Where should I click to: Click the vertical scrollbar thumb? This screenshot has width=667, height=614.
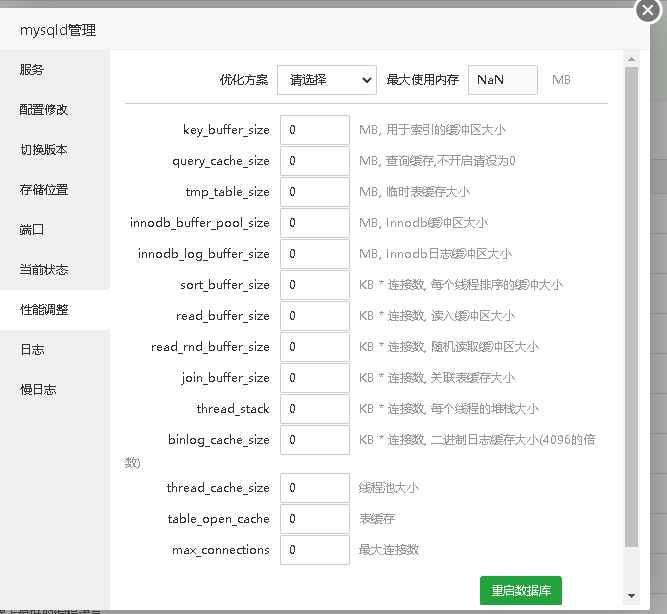pos(631,306)
